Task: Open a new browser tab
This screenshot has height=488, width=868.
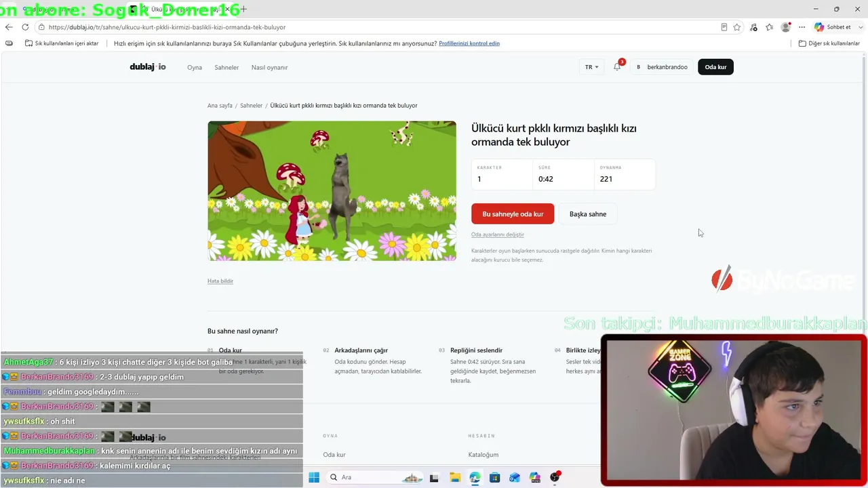Action: [x=243, y=9]
